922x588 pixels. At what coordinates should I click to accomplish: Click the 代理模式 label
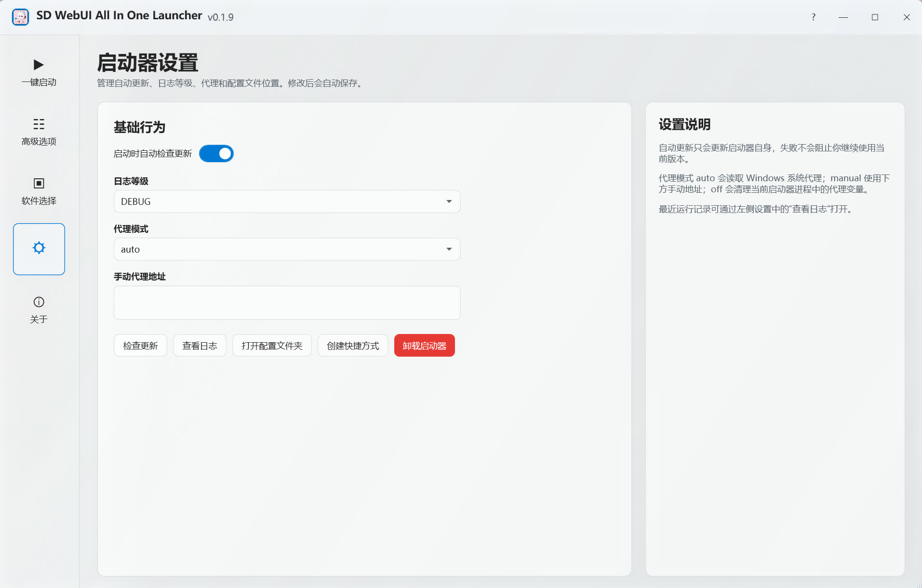pyautogui.click(x=131, y=229)
